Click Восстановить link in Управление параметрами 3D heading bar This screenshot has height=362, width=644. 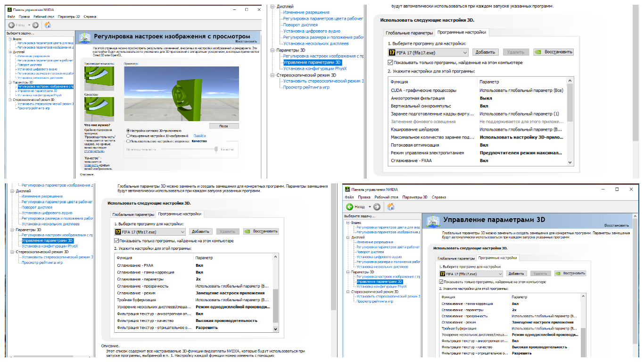point(617,225)
